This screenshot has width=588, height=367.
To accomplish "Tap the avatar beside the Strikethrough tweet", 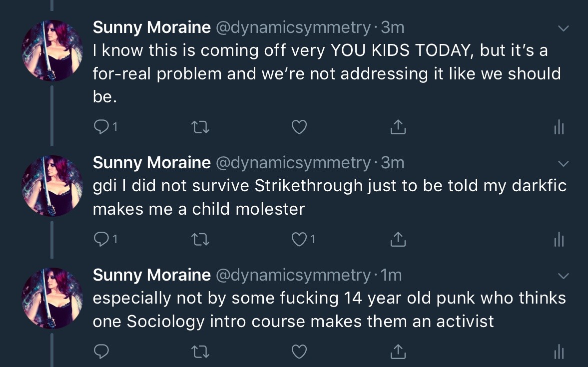I will (x=52, y=186).
